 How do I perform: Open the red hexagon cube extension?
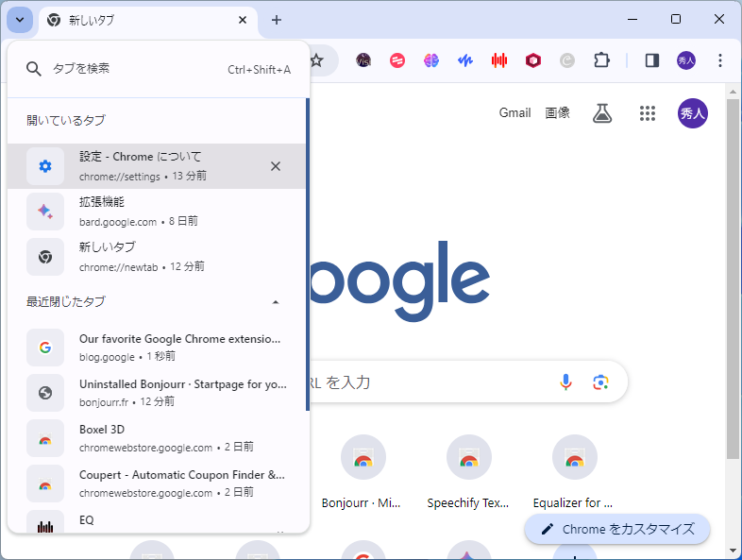pos(533,60)
